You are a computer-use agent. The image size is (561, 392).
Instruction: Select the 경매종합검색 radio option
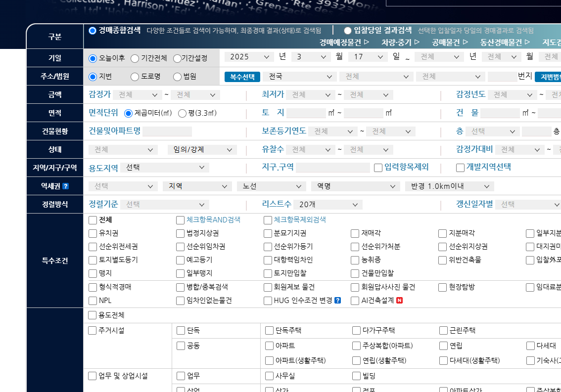(93, 31)
